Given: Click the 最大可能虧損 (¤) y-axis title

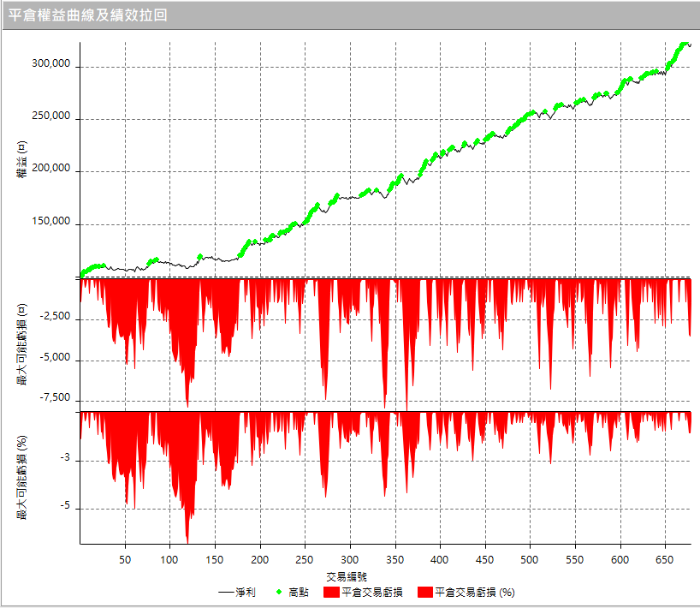Looking at the screenshot, I should (x=21, y=344).
